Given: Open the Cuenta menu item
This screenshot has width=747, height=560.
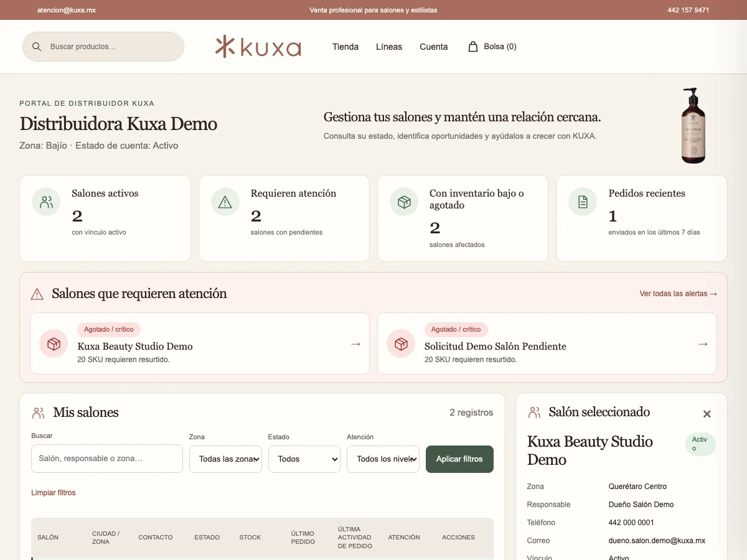Looking at the screenshot, I should 434,47.
